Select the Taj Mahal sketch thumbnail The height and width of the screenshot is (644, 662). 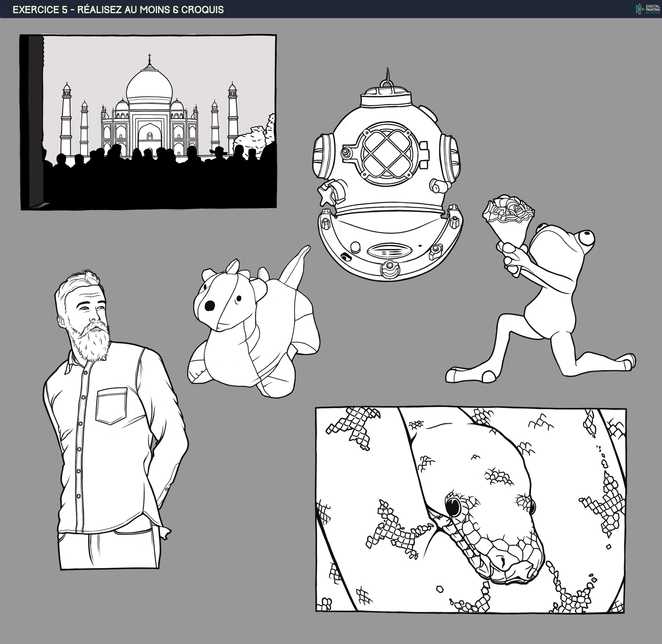pyautogui.click(x=148, y=122)
